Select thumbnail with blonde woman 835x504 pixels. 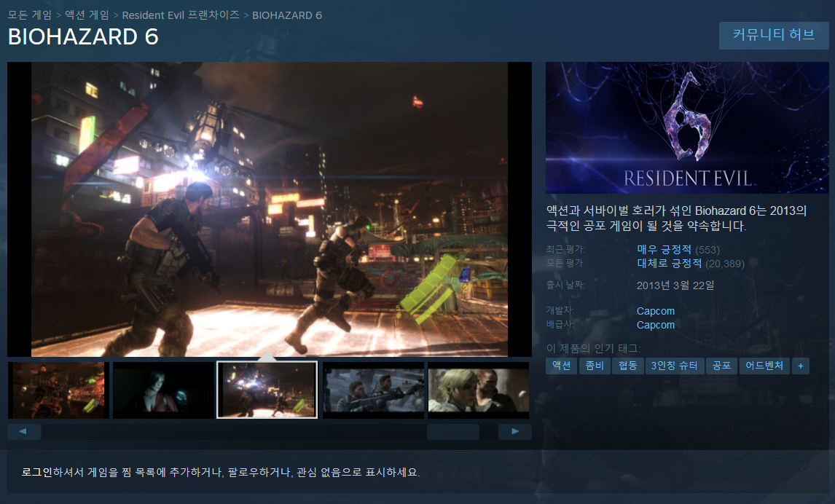pyautogui.click(x=479, y=390)
